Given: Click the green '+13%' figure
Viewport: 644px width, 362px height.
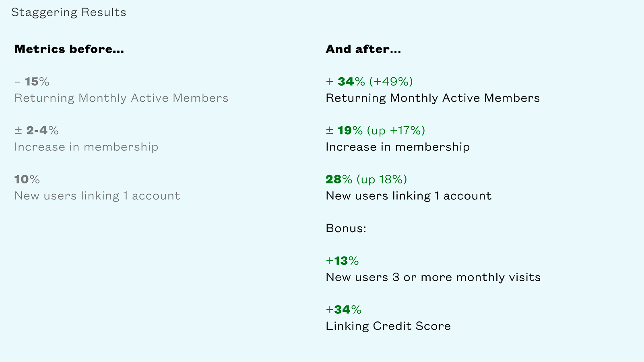Looking at the screenshot, I should tap(343, 261).
